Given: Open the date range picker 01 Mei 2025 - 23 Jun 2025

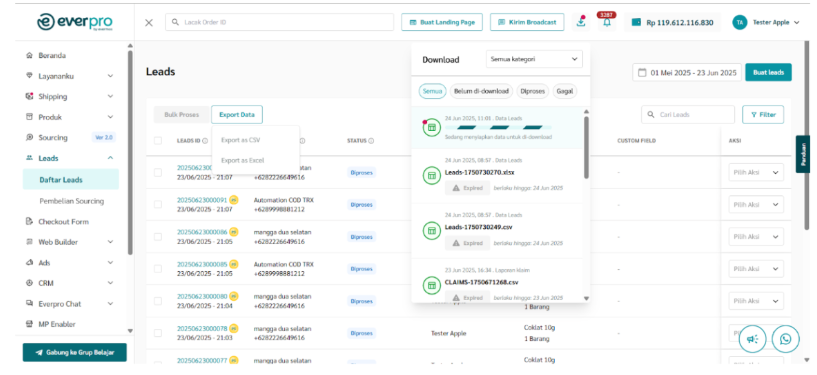Looking at the screenshot, I should pyautogui.click(x=687, y=72).
